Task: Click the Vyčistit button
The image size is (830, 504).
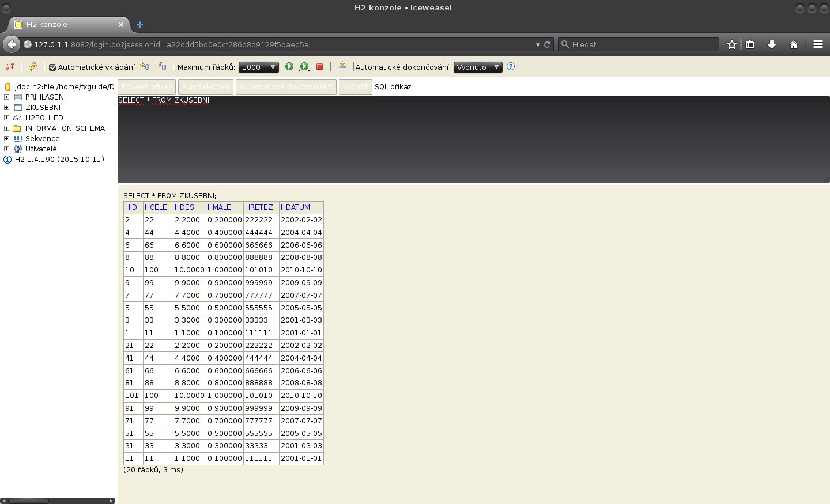Action: point(356,87)
